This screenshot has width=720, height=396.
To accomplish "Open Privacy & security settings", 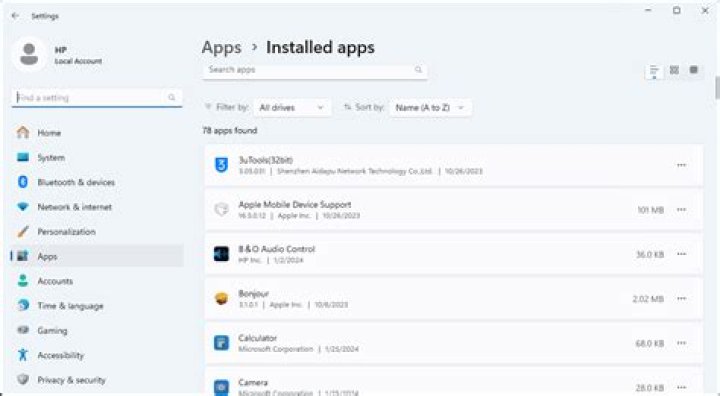I will click(96, 380).
